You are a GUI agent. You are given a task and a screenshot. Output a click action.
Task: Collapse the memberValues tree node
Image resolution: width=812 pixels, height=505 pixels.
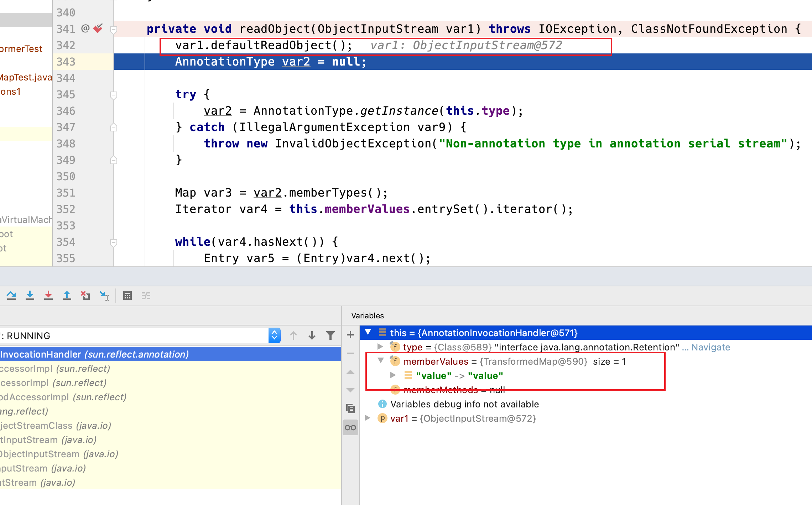(381, 361)
